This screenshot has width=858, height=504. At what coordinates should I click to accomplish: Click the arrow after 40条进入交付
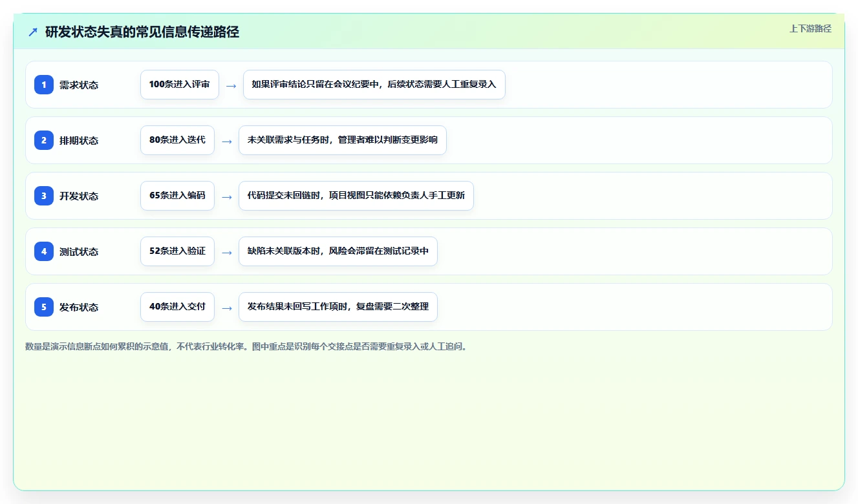click(227, 308)
